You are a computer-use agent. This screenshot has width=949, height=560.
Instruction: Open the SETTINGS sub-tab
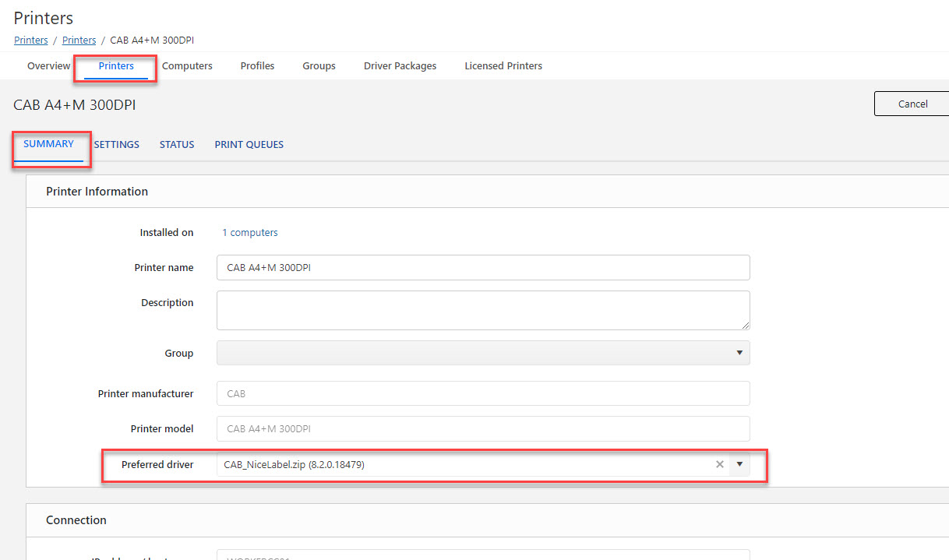coord(116,145)
